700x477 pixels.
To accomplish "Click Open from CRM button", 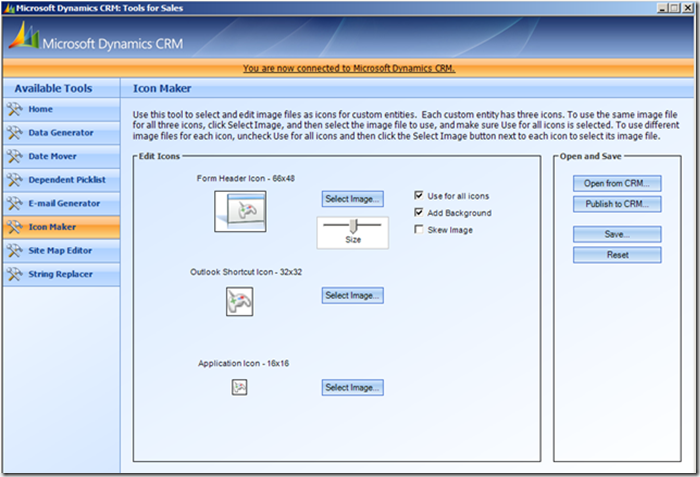I will coord(617,183).
